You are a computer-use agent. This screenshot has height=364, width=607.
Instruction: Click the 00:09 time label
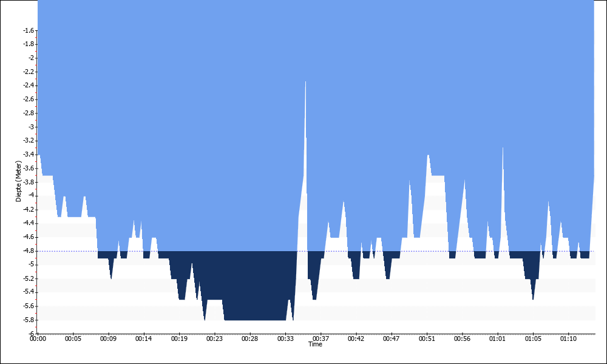[x=109, y=339]
